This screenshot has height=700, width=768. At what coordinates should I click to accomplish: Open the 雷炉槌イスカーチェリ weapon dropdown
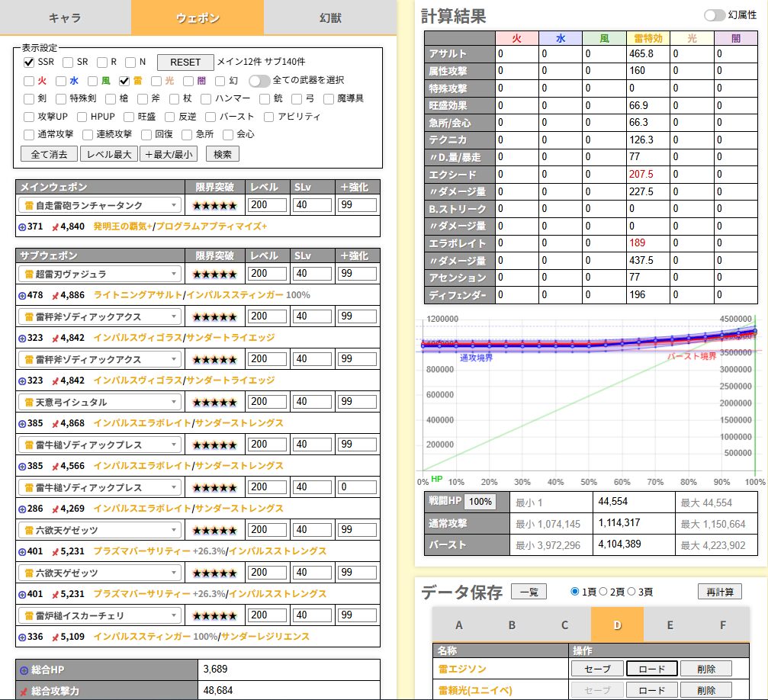pyautogui.click(x=99, y=615)
